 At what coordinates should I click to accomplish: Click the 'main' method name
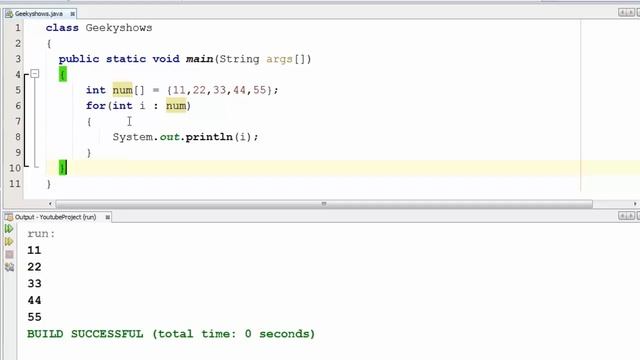coord(200,59)
